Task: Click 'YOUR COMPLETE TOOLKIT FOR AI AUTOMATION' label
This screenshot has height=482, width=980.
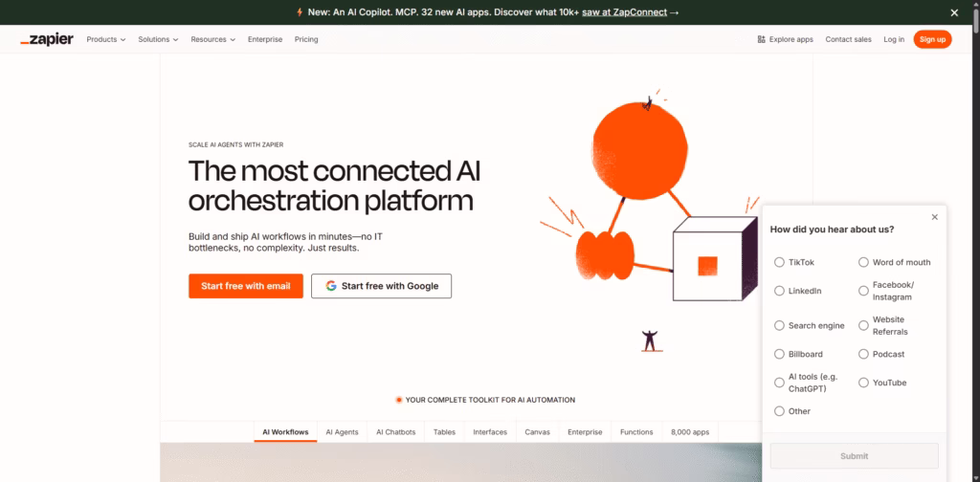Action: [x=490, y=400]
